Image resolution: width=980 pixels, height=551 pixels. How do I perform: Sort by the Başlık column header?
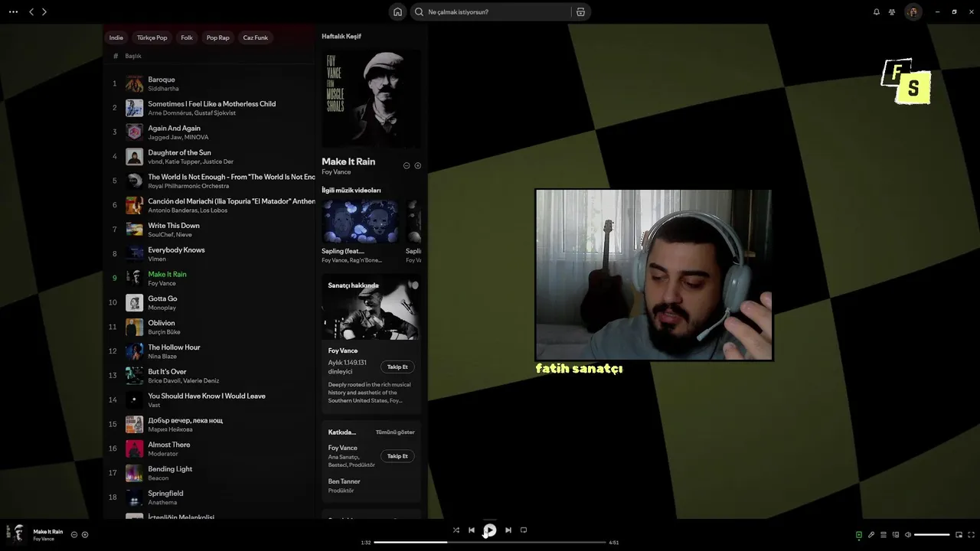133,56
